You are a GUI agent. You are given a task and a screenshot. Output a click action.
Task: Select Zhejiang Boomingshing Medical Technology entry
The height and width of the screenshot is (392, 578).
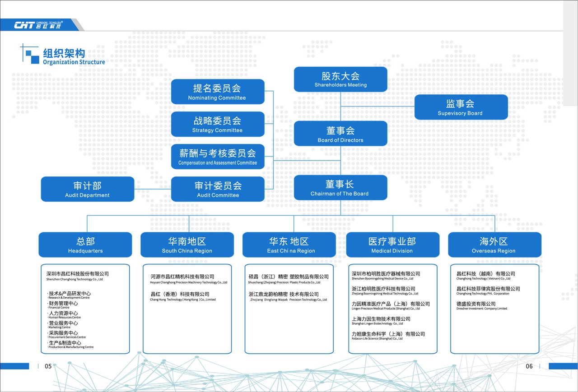pyautogui.click(x=385, y=291)
